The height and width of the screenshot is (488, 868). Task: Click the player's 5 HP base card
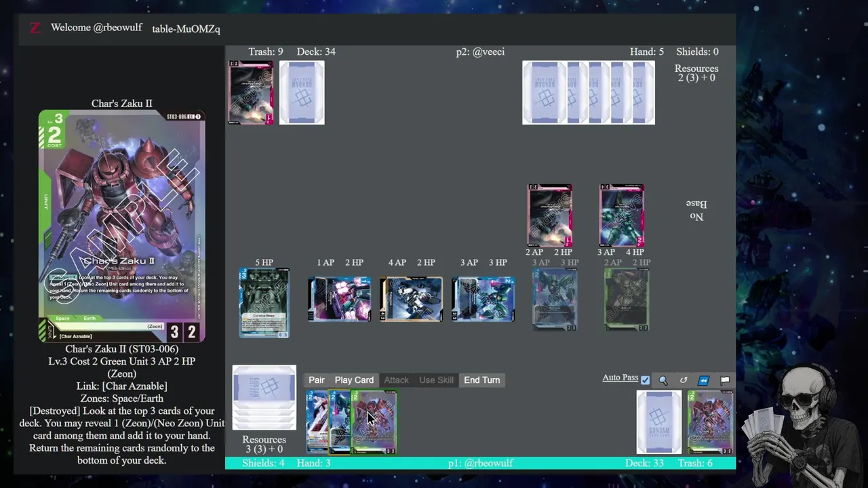click(x=264, y=303)
